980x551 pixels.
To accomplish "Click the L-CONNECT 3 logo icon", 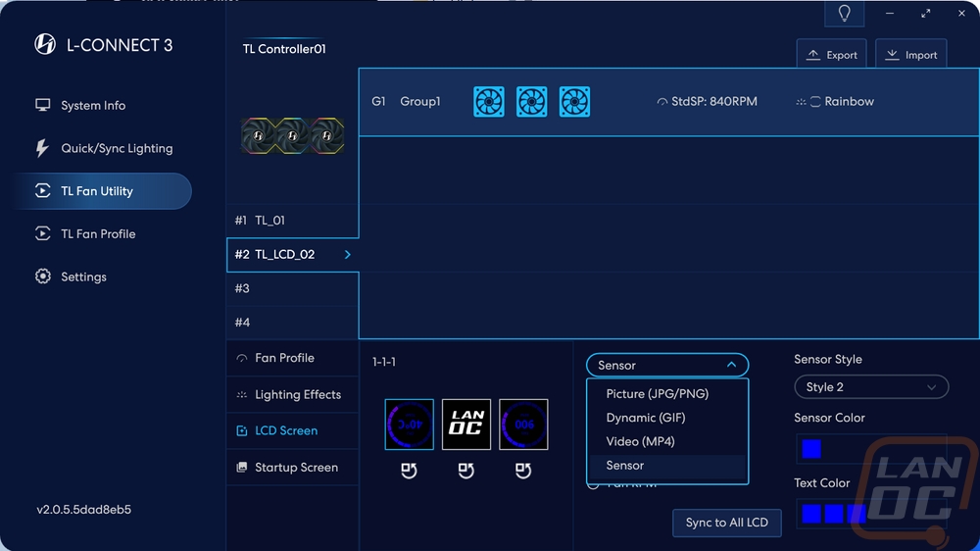I will (x=45, y=44).
